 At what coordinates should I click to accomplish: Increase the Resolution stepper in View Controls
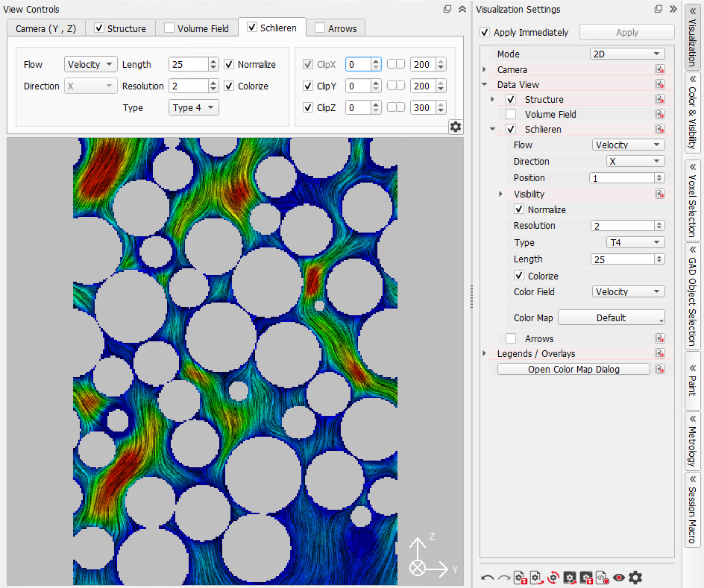pyautogui.click(x=214, y=83)
